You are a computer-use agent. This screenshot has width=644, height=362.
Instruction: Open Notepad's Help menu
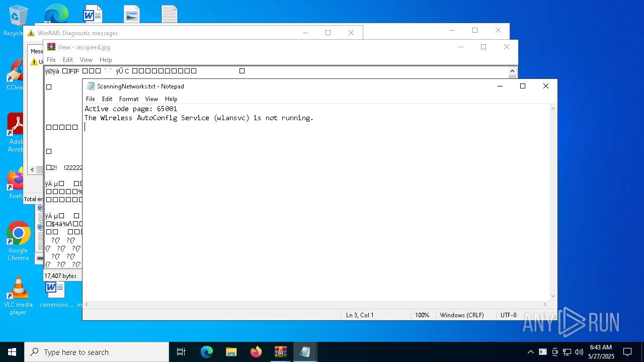tap(171, 99)
